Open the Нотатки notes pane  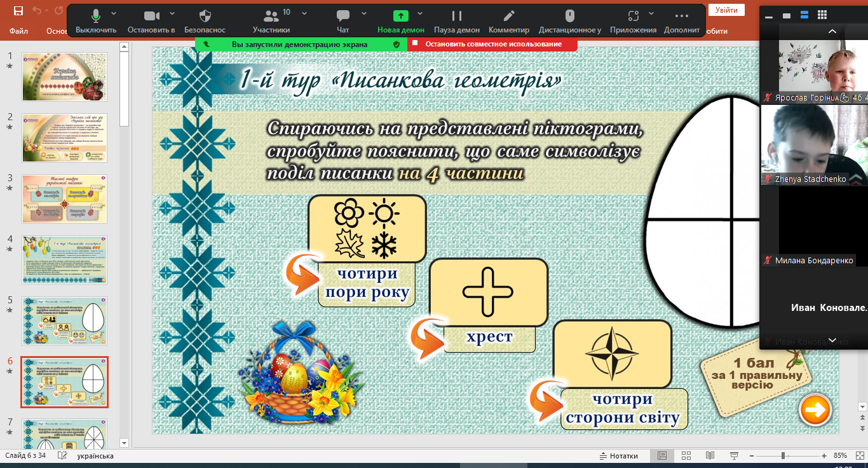click(x=618, y=456)
